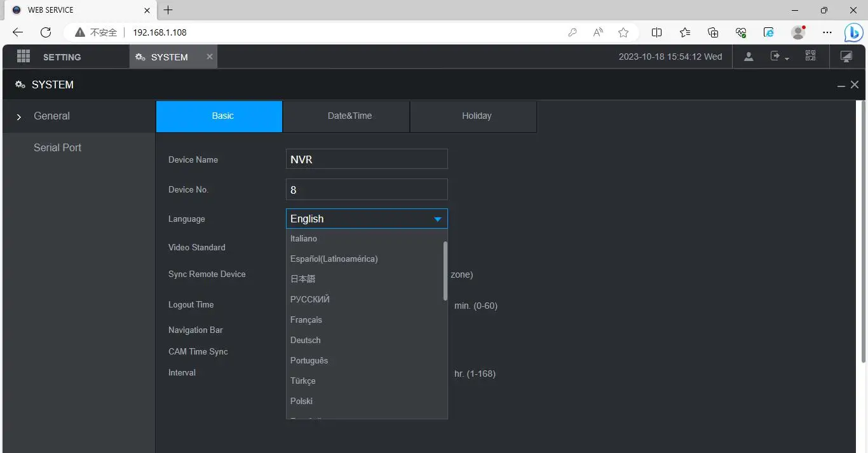Screen dimensions: 868x453
Task: Minimize the SYSTEM panel dash
Action: 841,85
